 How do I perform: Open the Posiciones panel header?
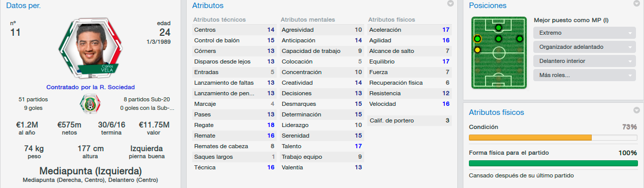(x=488, y=6)
